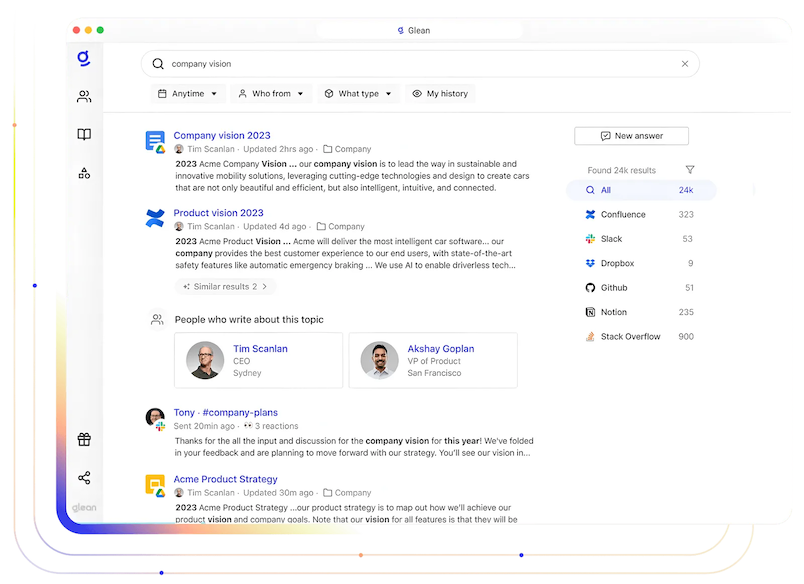This screenshot has width=804, height=584.
Task: Click the '3 reactions' text
Action: [x=276, y=426]
